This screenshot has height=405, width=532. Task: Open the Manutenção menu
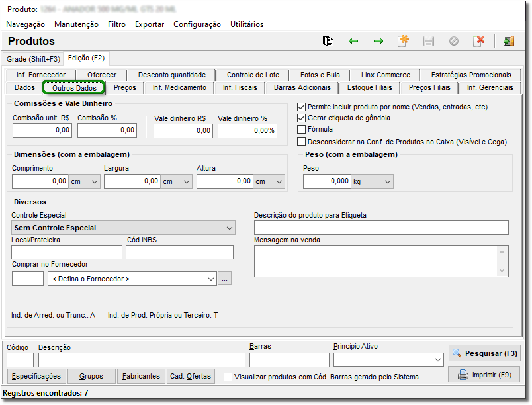click(x=76, y=24)
